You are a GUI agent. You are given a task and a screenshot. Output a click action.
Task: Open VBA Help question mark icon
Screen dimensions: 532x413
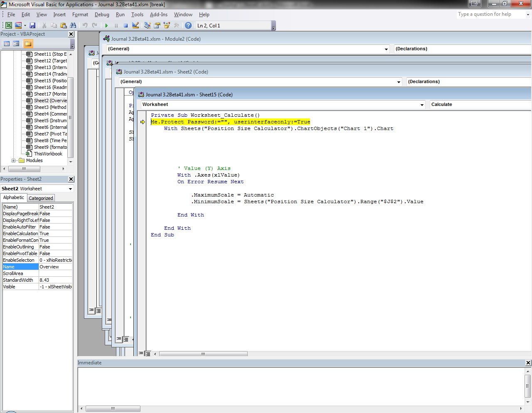coord(188,25)
